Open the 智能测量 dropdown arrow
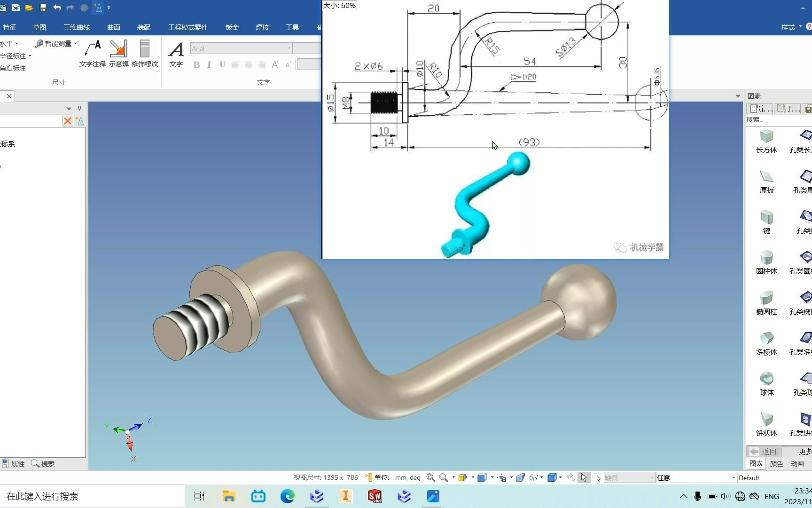Viewport: 812px width, 508px height. pos(75,43)
